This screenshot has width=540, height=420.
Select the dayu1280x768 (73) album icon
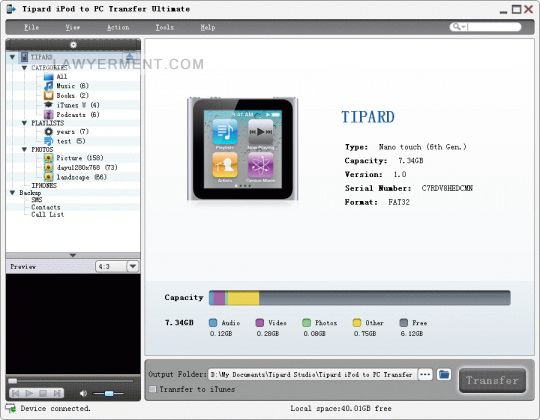[49, 168]
